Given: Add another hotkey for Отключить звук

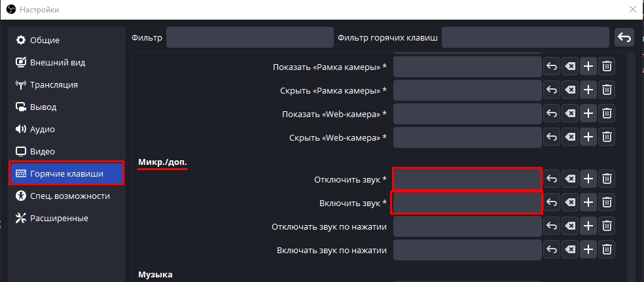Looking at the screenshot, I should (588, 179).
